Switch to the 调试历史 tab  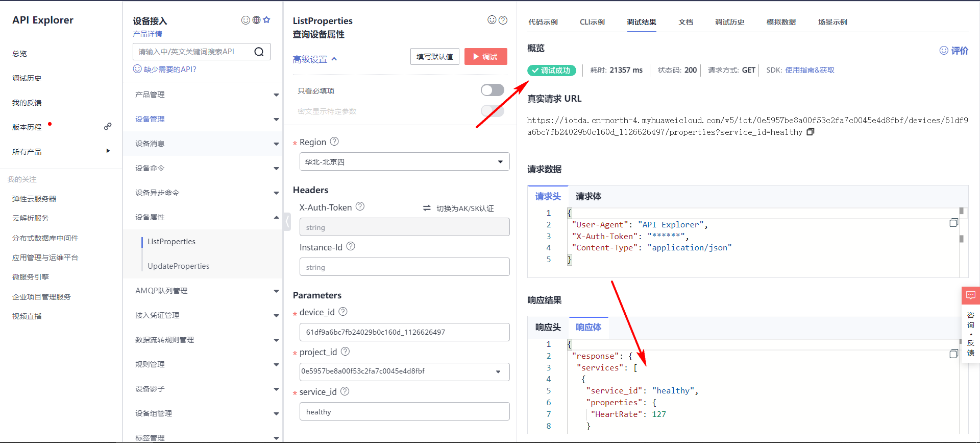[729, 22]
